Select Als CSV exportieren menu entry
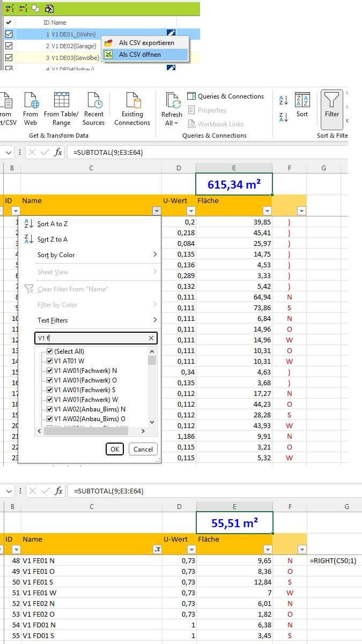This screenshot has width=362, height=644. pos(146,43)
